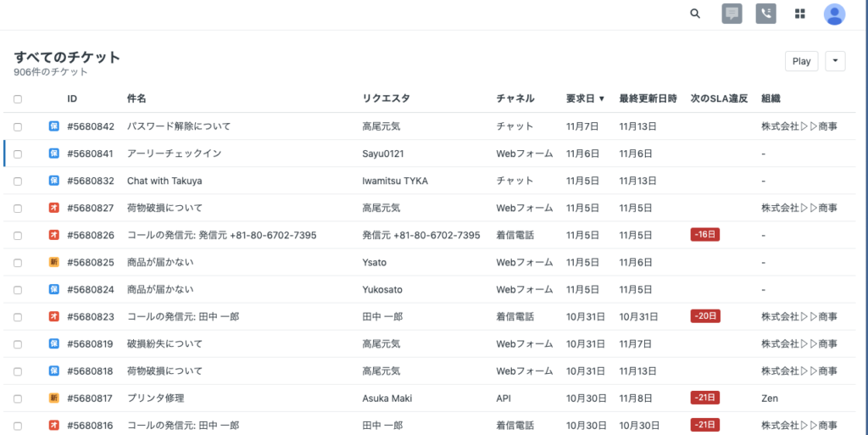
Task: Toggle the select-all tickets checkbox
Action: 18,99
